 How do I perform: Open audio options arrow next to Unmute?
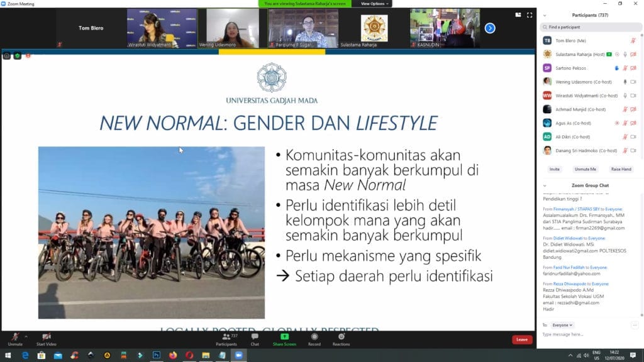(26, 337)
